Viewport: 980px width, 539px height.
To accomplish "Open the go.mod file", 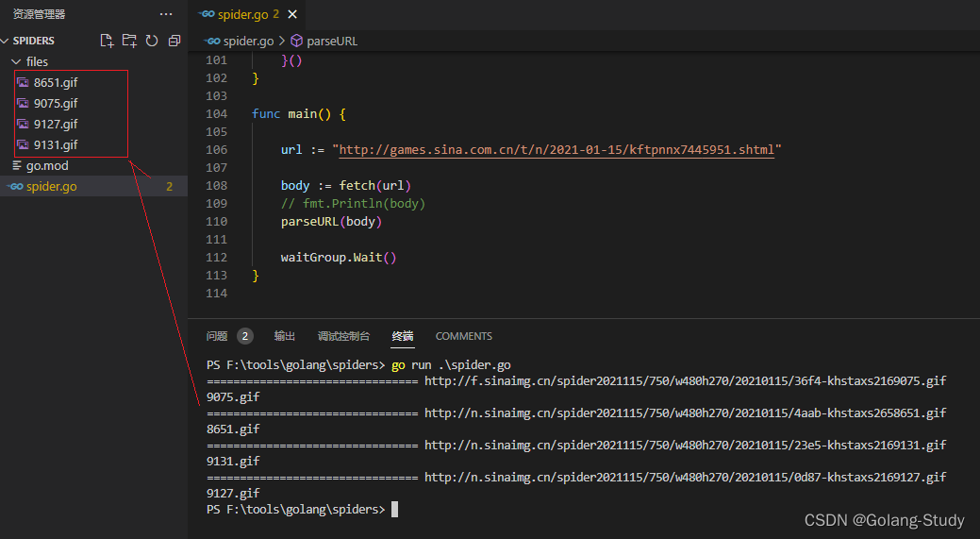I will pos(47,165).
